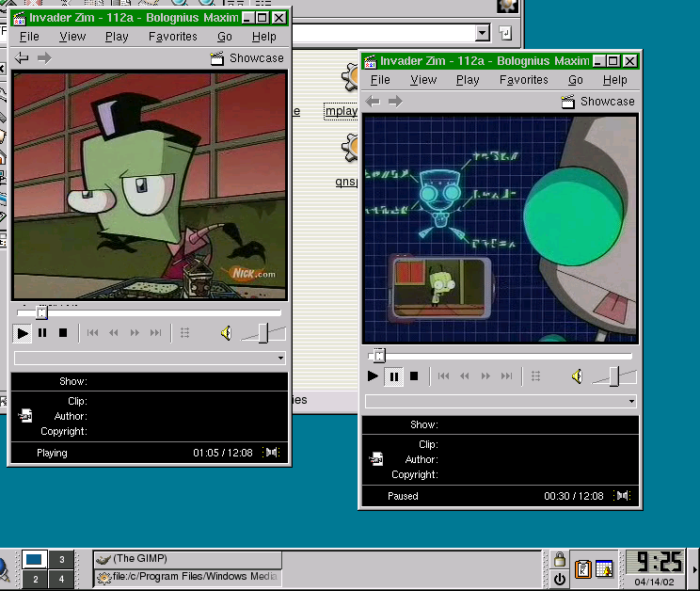
Task: Open calendar organizer tray icon
Action: click(x=604, y=569)
